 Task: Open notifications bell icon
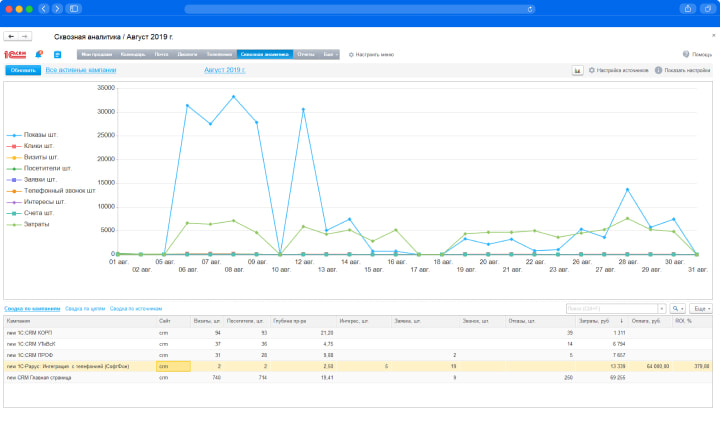coord(39,54)
